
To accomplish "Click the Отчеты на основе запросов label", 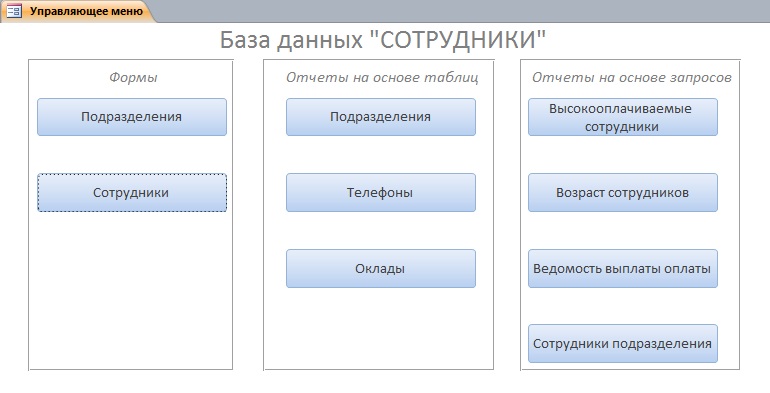I will point(632,77).
